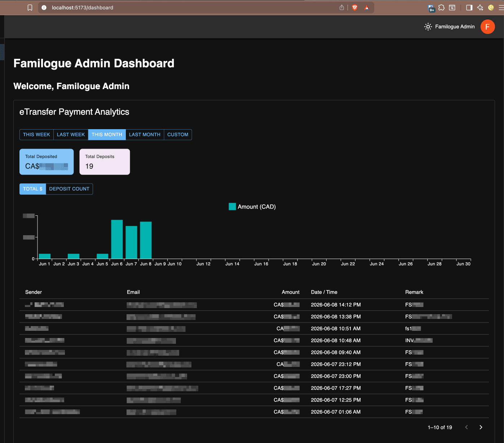Select row dated 2026-06-07 23:00 PM

coord(254,376)
